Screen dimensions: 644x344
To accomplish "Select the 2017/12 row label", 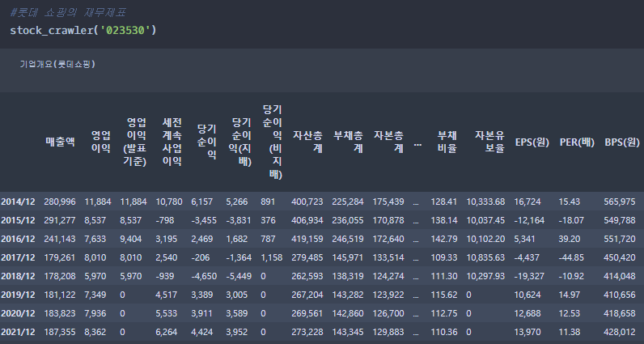I will (x=18, y=257).
